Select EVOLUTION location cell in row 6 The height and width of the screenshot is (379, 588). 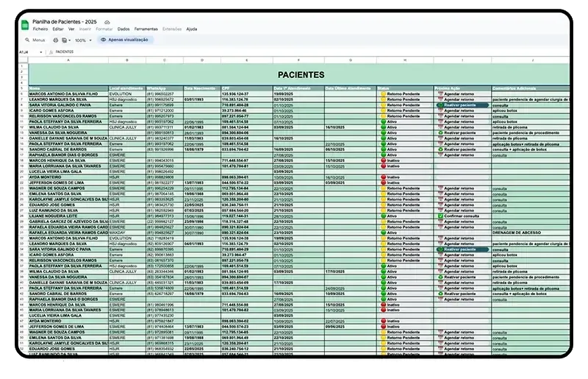127,94
